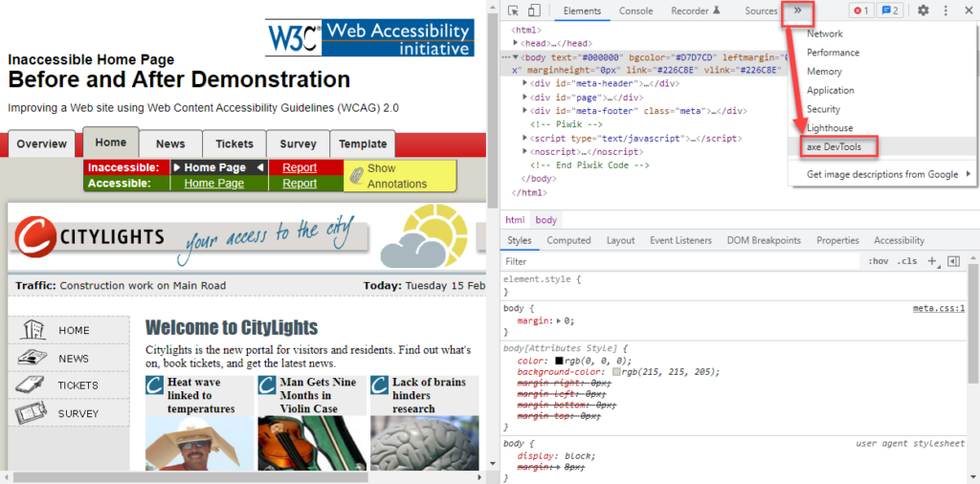Click the red error count badge
The height and width of the screenshot is (484, 980).
pos(860,11)
